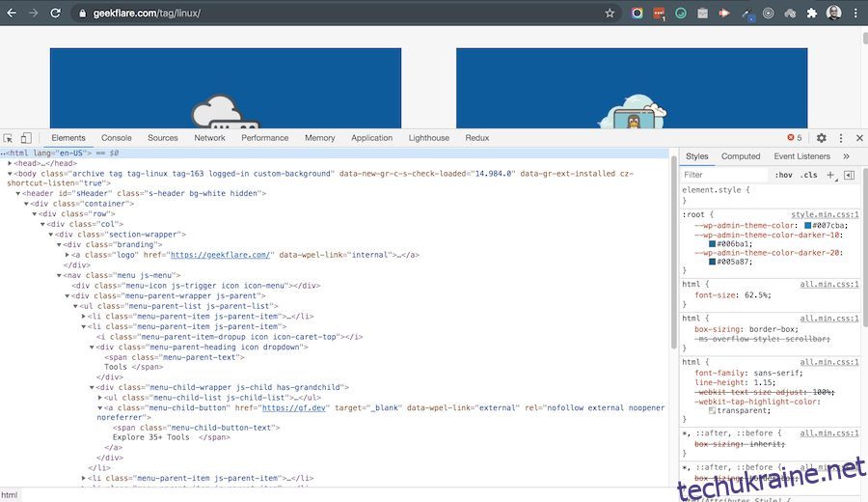Collapse the nav menu js-menu node

coord(59,275)
